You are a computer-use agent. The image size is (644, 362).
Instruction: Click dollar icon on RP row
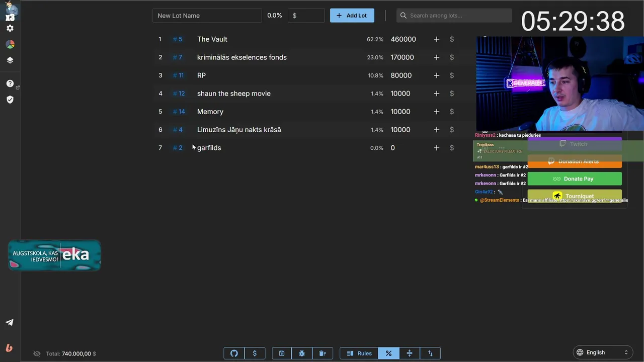(452, 75)
